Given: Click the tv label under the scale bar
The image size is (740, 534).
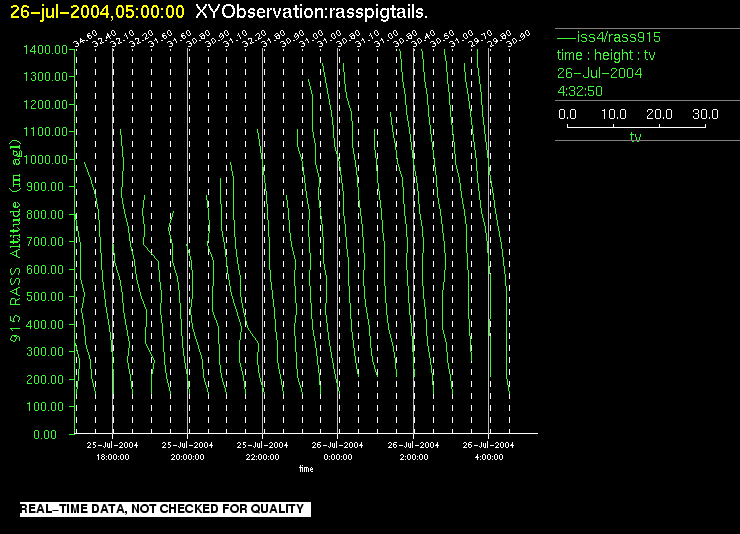Looking at the screenshot, I should coord(636,137).
